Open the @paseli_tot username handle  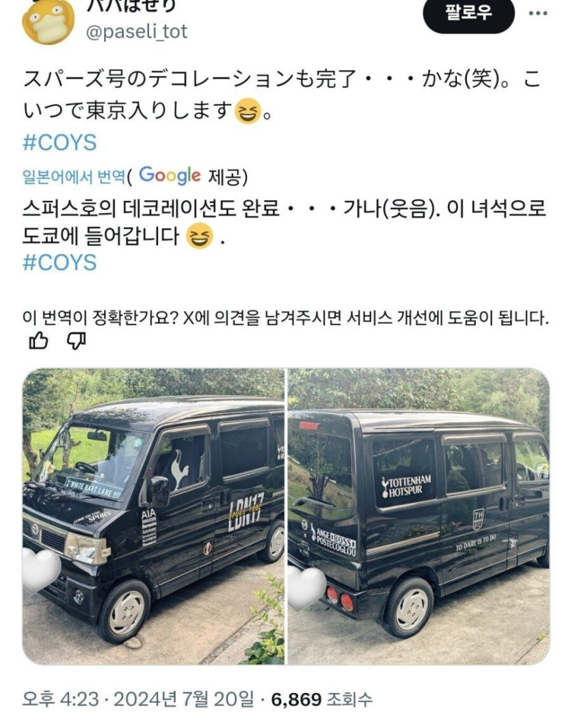click(x=137, y=31)
